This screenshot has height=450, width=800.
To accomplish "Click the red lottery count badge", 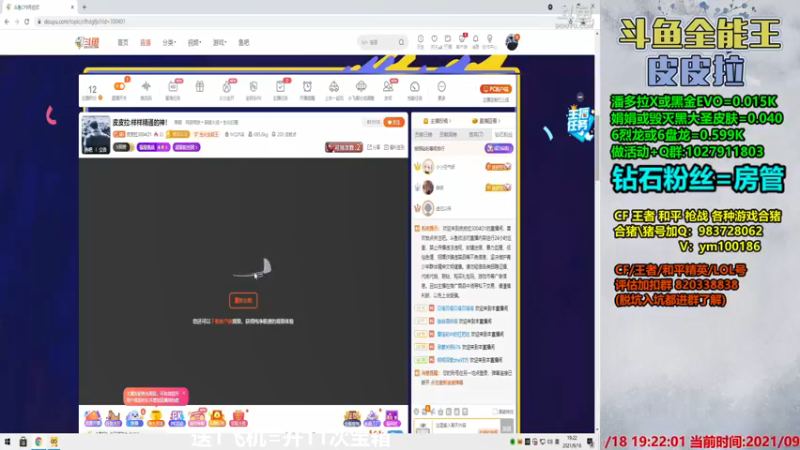I will pos(344,147).
